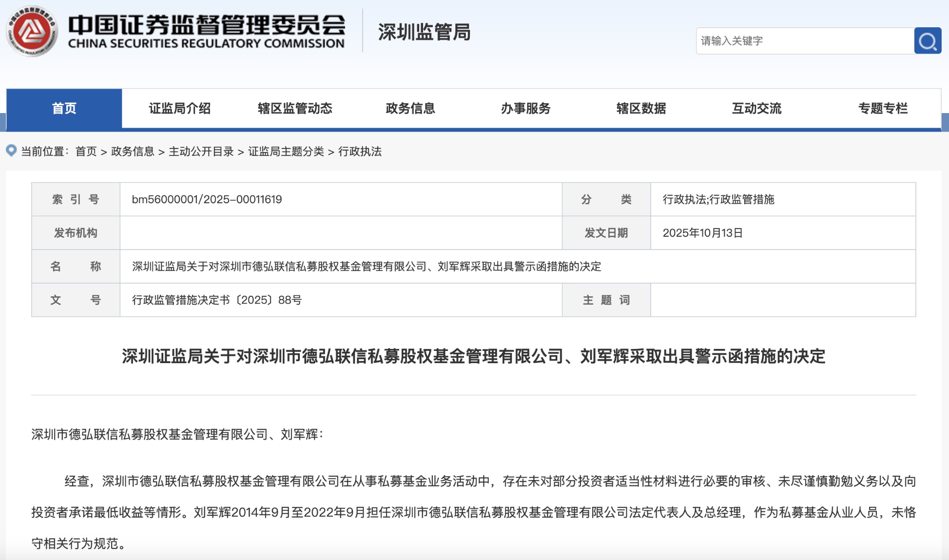Click the index number bm56000001/2025-00011619
The height and width of the screenshot is (560, 949).
pos(207,199)
